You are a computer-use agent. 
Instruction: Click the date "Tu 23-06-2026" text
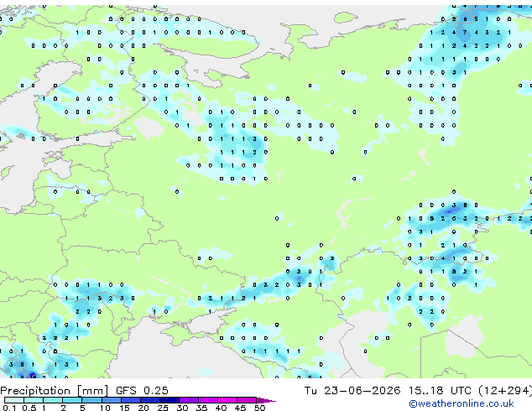[352, 391]
